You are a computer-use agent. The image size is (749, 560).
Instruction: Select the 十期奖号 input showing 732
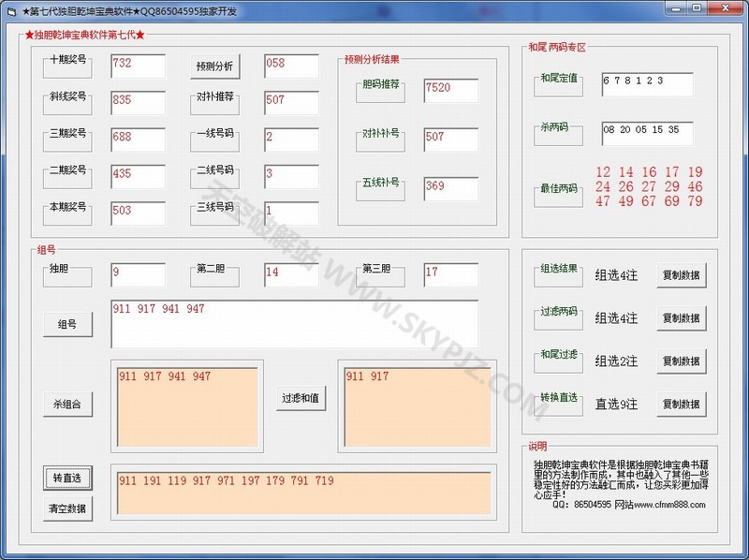pos(139,66)
